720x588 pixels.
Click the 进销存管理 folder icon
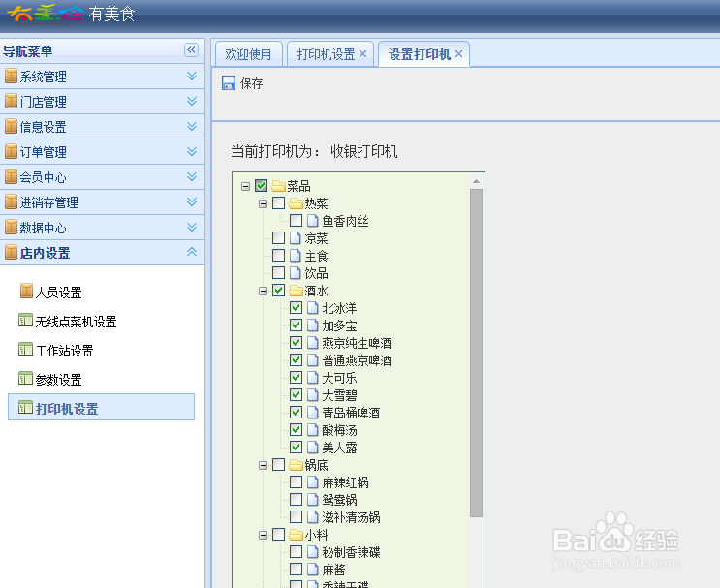click(x=11, y=202)
